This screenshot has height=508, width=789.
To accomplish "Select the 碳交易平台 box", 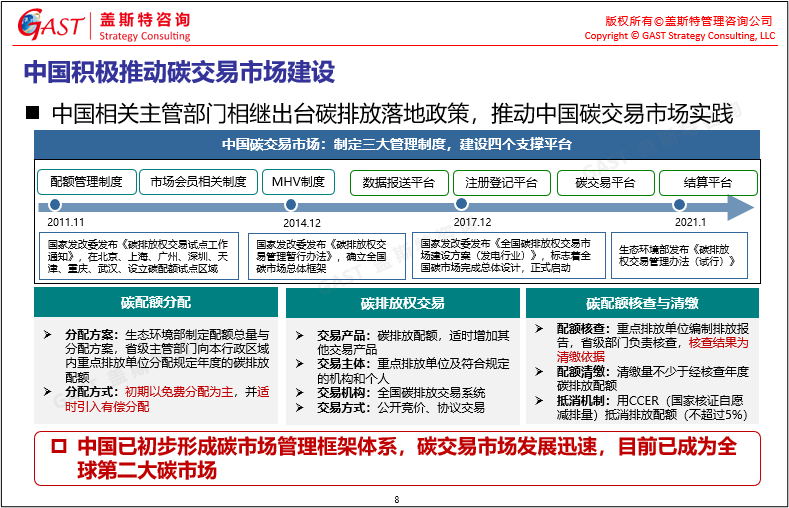I will coord(605,183).
